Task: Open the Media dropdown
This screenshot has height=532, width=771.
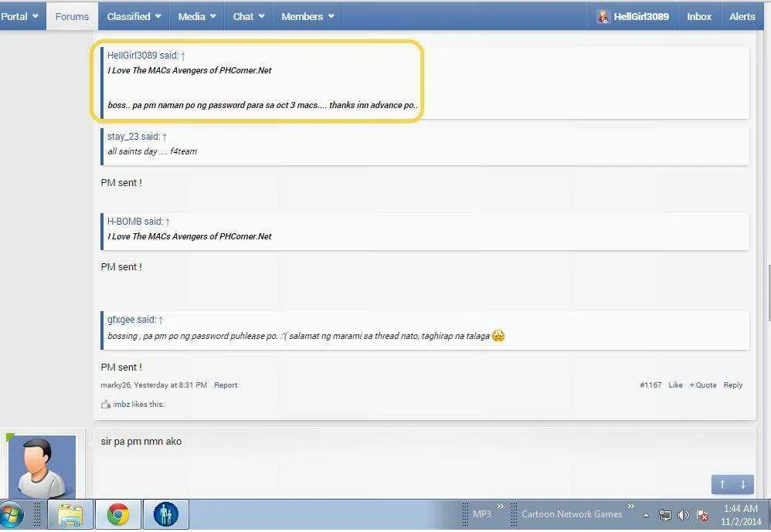Action: (197, 16)
